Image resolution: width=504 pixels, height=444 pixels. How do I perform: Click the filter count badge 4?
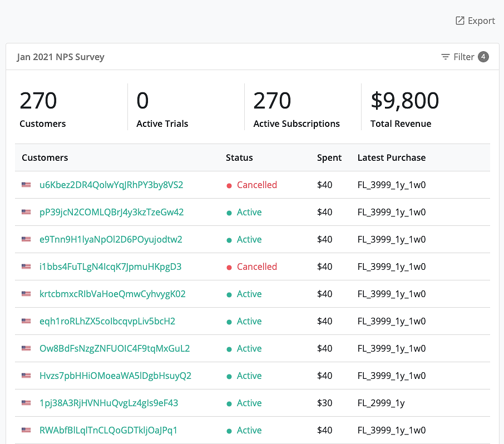point(483,57)
